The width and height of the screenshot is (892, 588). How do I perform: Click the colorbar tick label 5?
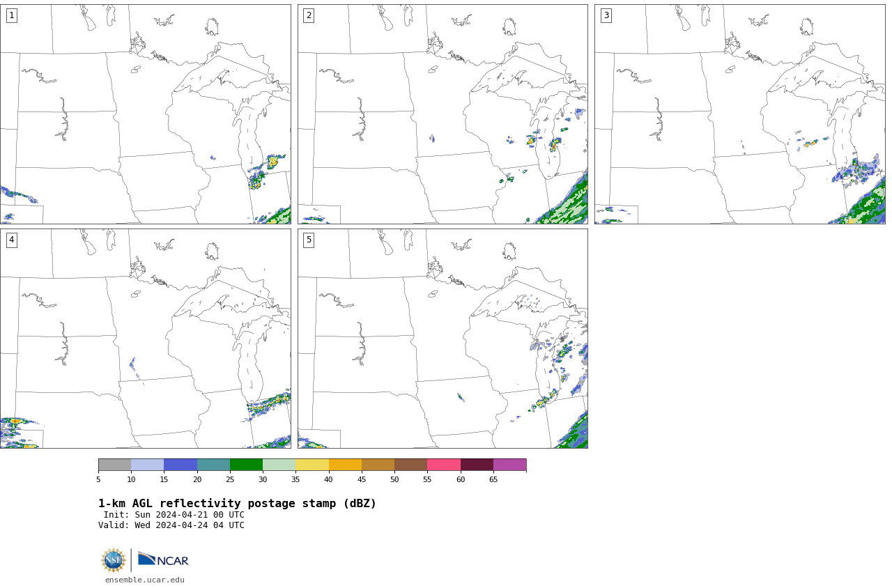(x=98, y=479)
